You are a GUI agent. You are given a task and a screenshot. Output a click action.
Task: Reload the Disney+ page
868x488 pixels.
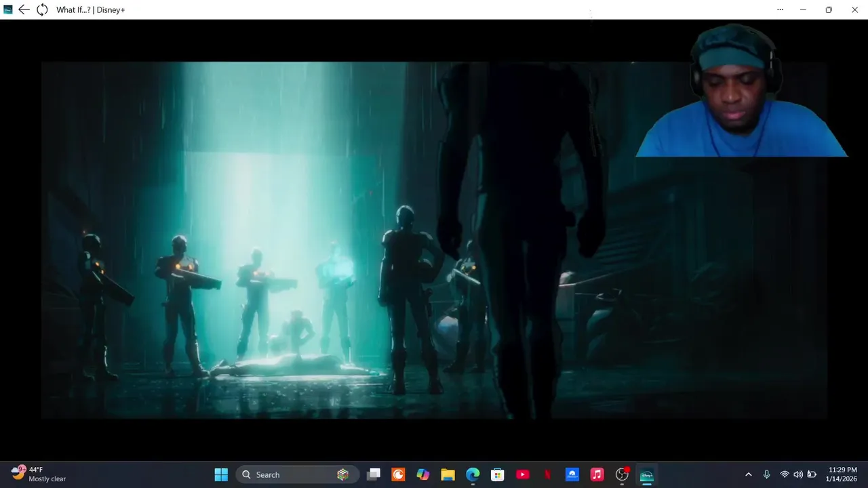point(42,9)
